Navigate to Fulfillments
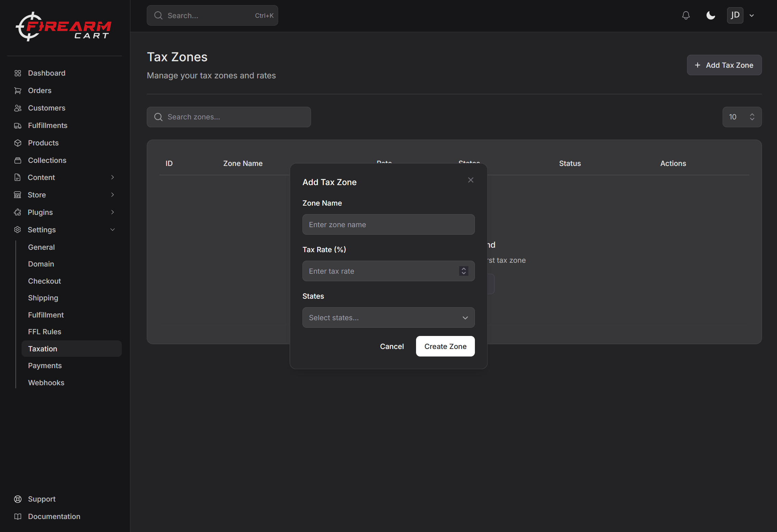 point(48,126)
